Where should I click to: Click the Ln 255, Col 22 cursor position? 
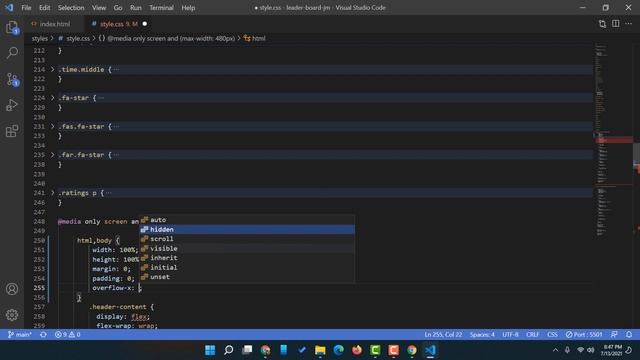pyautogui.click(x=443, y=334)
